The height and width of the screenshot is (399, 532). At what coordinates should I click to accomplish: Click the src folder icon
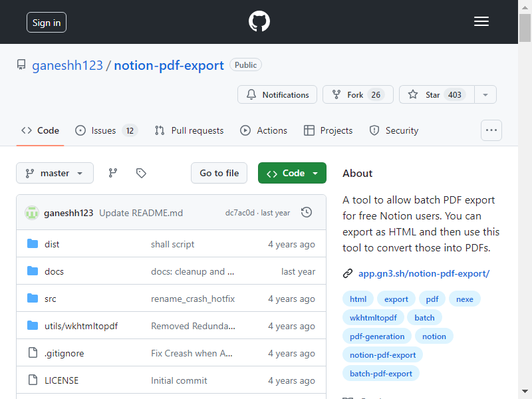click(x=33, y=298)
